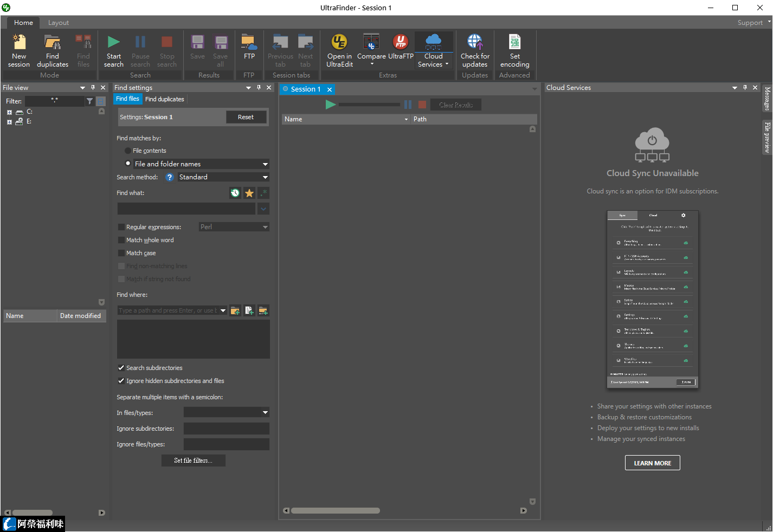773x532 pixels.
Task: Open the Find where path dropdown
Action: [x=223, y=310]
